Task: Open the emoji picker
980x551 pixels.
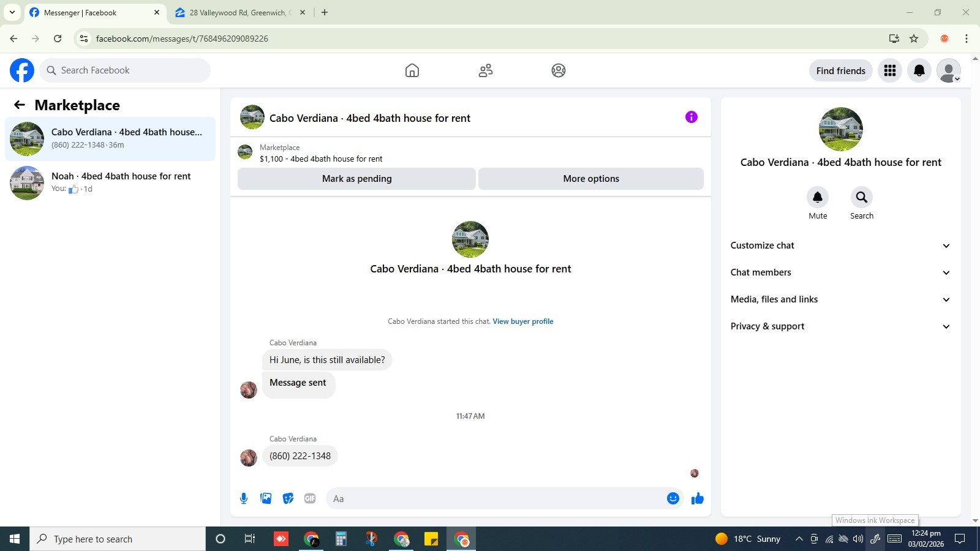Action: [x=673, y=498]
